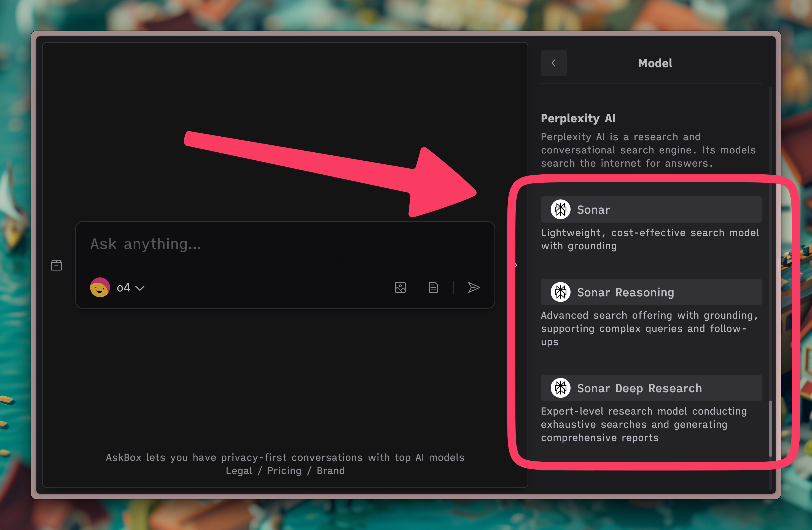812x530 pixels.
Task: Open the Legal link
Action: tap(239, 471)
